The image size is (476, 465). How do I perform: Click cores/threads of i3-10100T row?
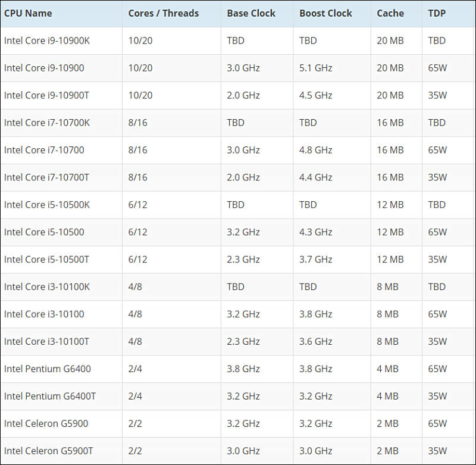click(135, 341)
